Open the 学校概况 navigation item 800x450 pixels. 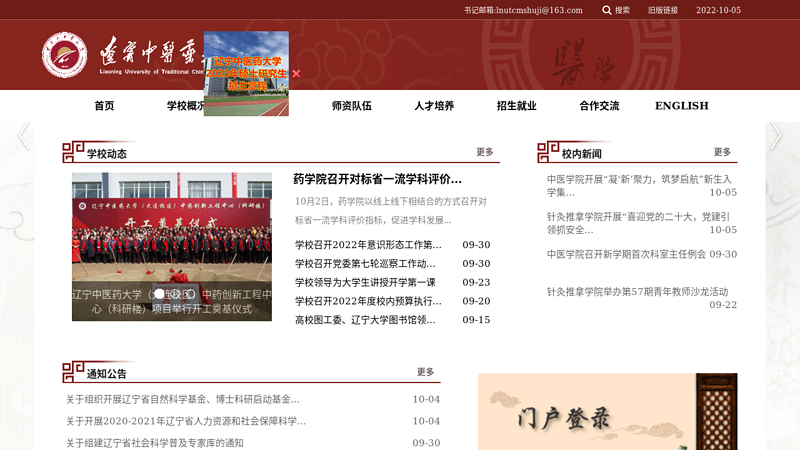185,106
